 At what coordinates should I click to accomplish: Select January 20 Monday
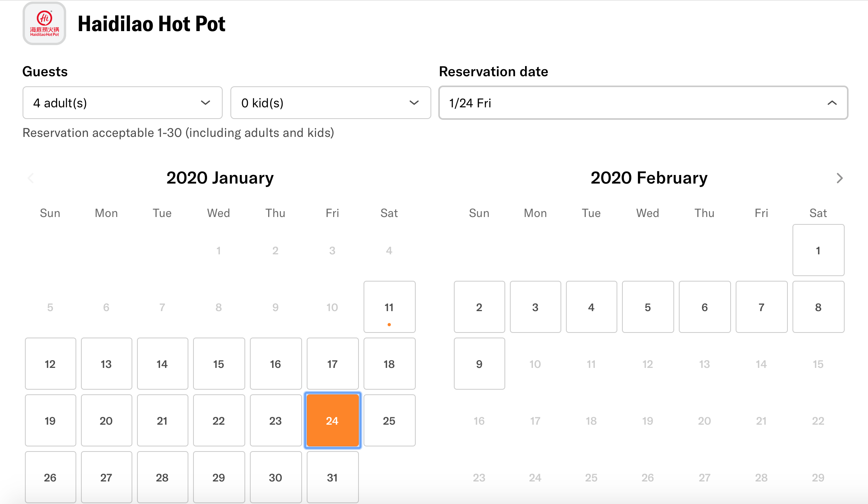pyautogui.click(x=106, y=421)
